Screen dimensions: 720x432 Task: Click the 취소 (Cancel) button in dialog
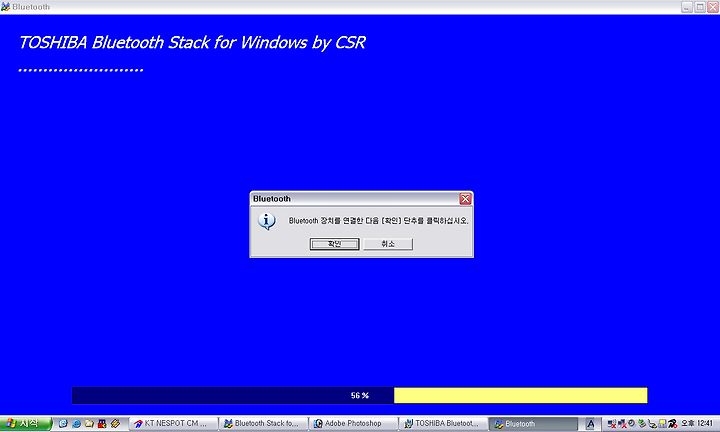[x=388, y=244]
